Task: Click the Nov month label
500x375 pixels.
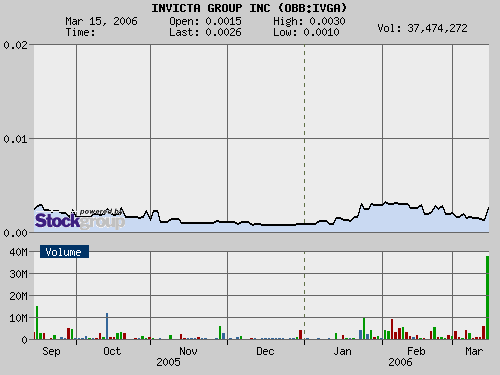Action: tap(188, 351)
